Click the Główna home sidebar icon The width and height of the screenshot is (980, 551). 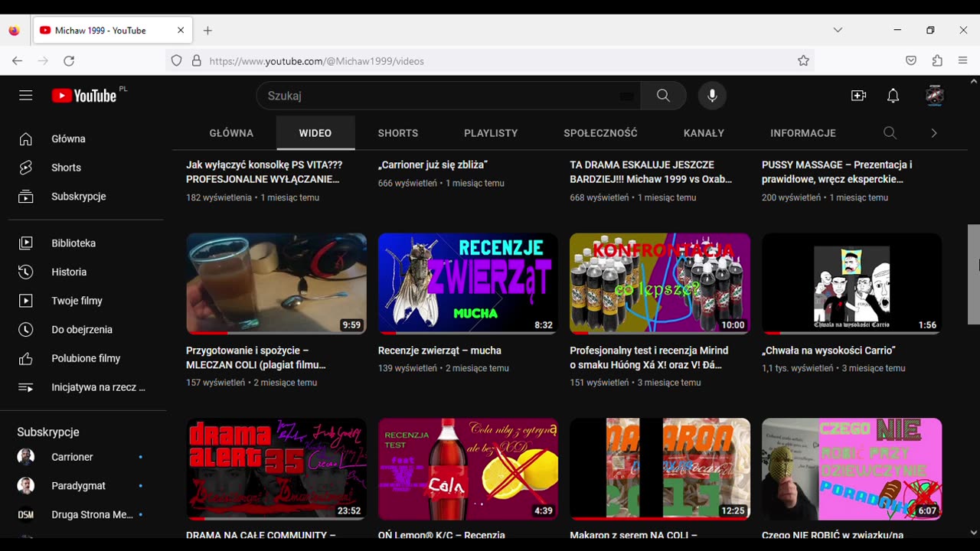26,139
